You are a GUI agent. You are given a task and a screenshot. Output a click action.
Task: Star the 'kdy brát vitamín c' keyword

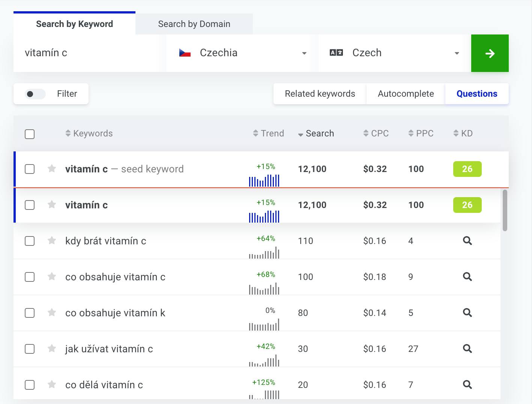52,241
